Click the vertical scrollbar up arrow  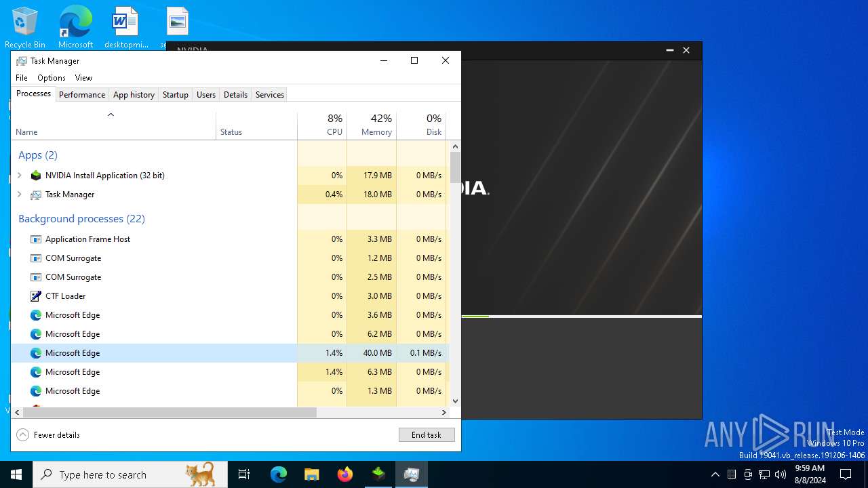(x=455, y=146)
